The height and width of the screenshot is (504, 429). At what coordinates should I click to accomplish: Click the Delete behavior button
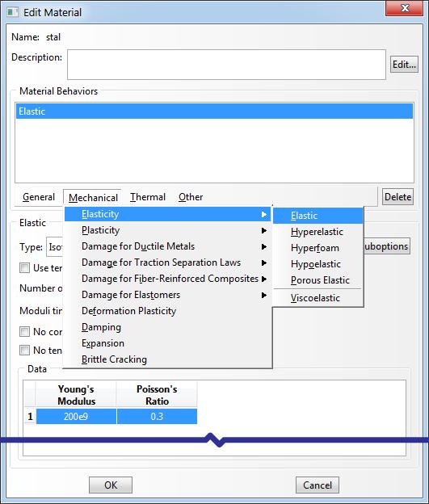pos(397,197)
